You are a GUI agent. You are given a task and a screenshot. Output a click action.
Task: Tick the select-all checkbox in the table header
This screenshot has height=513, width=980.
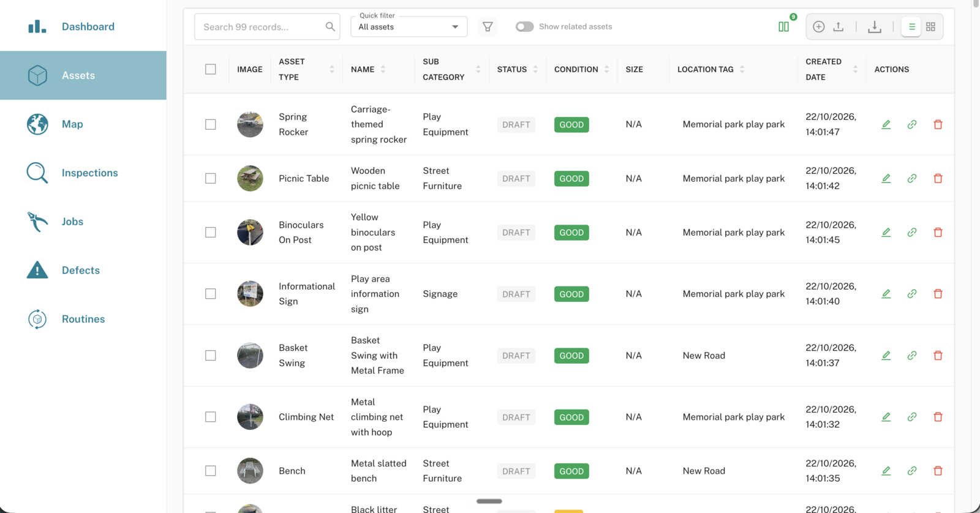click(x=211, y=69)
